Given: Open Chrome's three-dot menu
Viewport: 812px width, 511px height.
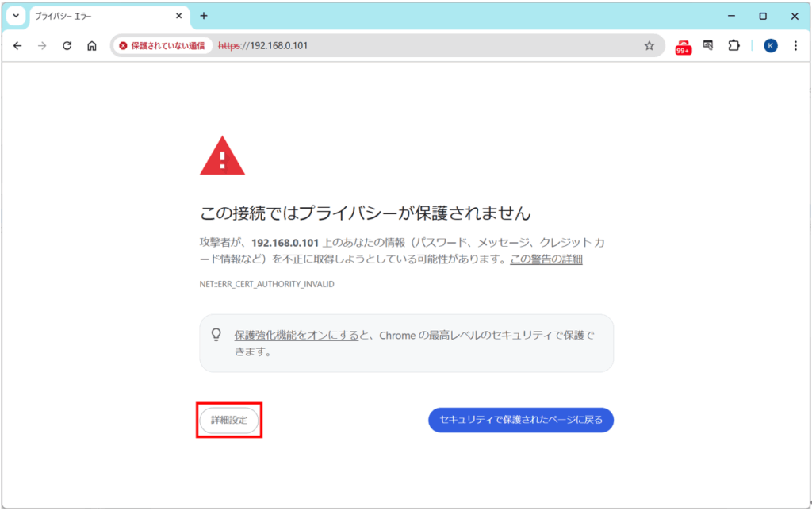Looking at the screenshot, I should [x=795, y=46].
